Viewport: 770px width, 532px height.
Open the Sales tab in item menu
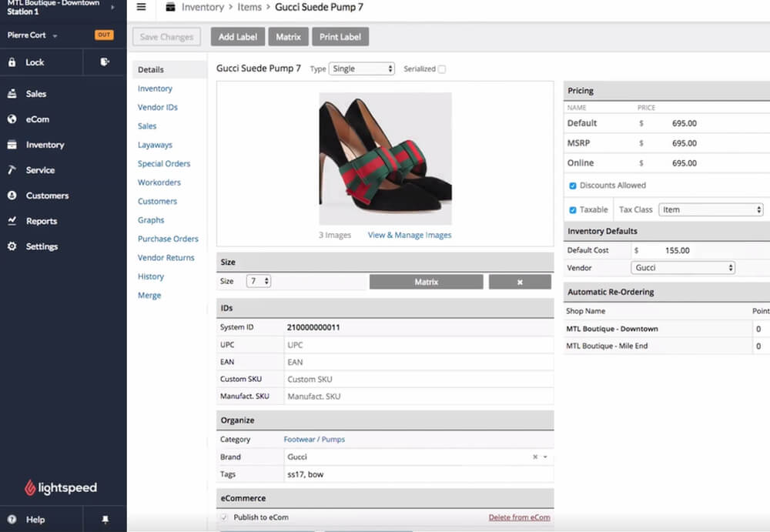click(147, 126)
